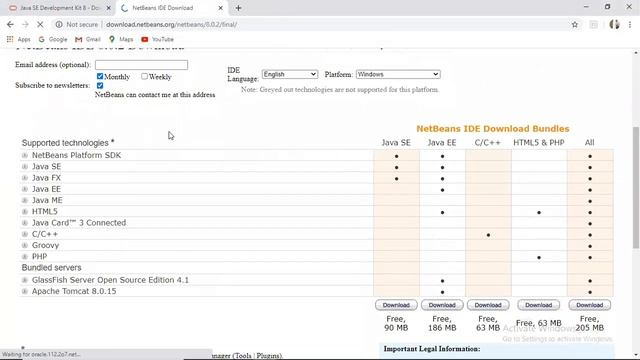The width and height of the screenshot is (640, 360).
Task: Click the HTML5 & PHP column header
Action: click(x=538, y=142)
